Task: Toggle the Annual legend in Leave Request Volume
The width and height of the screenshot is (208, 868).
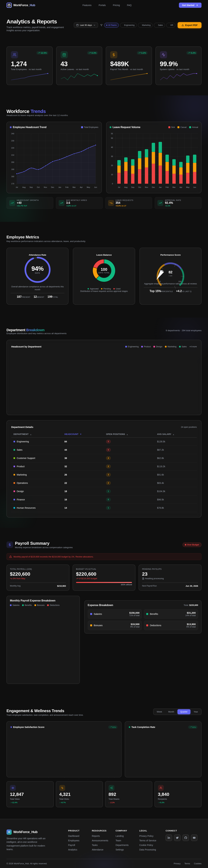Action: coord(194,127)
